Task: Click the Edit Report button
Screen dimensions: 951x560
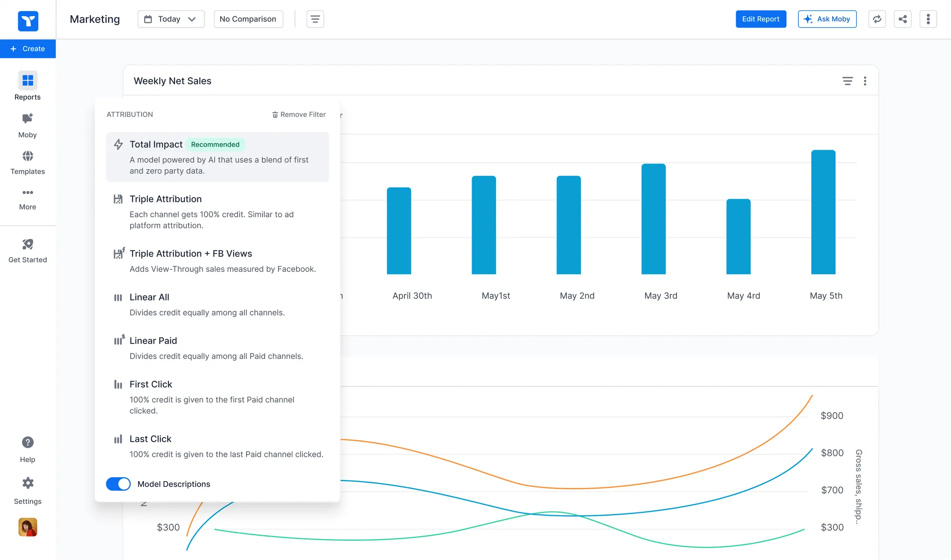Action: point(760,19)
